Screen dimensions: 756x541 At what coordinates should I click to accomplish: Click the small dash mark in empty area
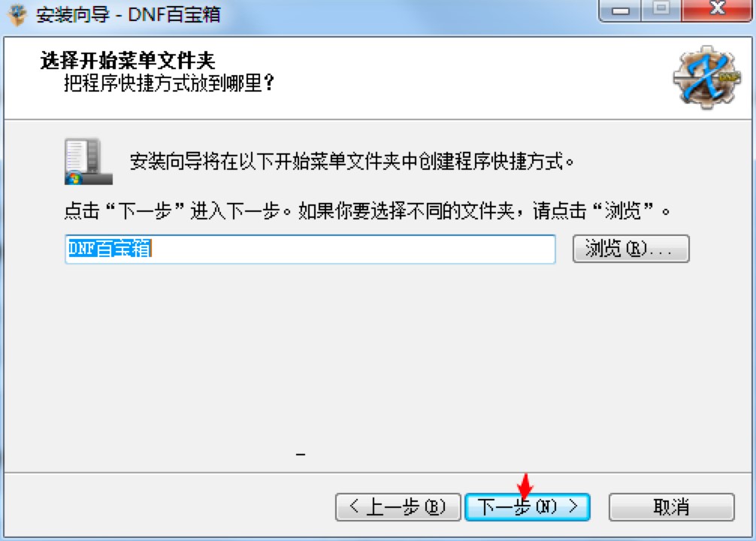pyautogui.click(x=301, y=454)
